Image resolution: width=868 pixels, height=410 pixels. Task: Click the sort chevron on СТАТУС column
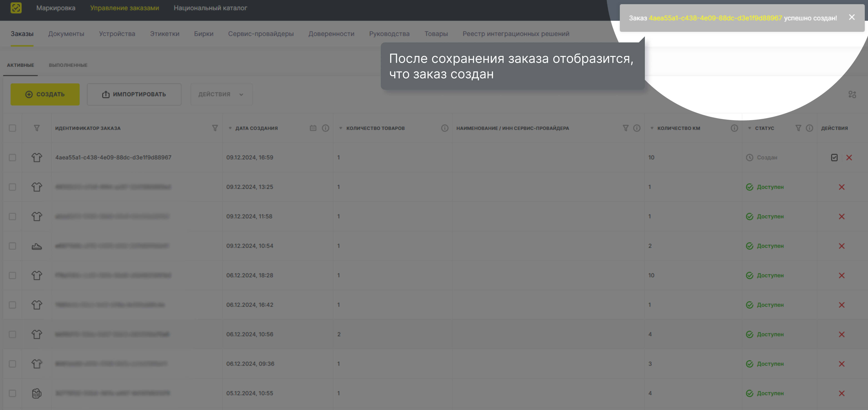[749, 128]
